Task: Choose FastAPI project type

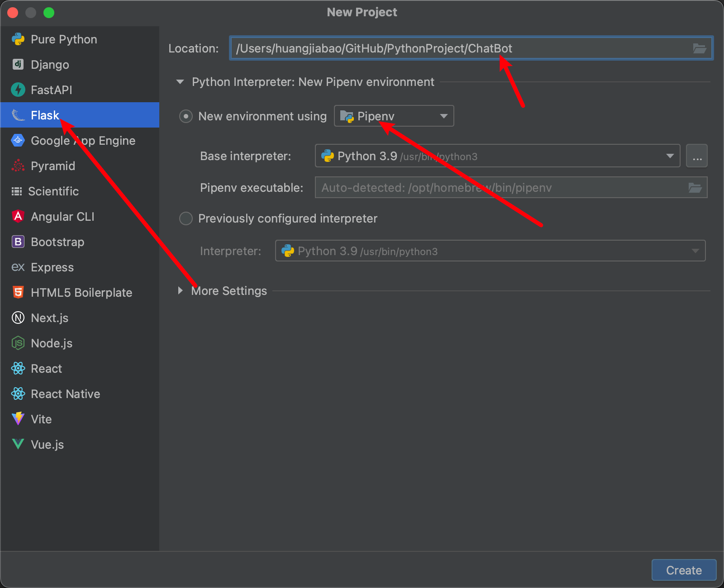Action: 80,90
